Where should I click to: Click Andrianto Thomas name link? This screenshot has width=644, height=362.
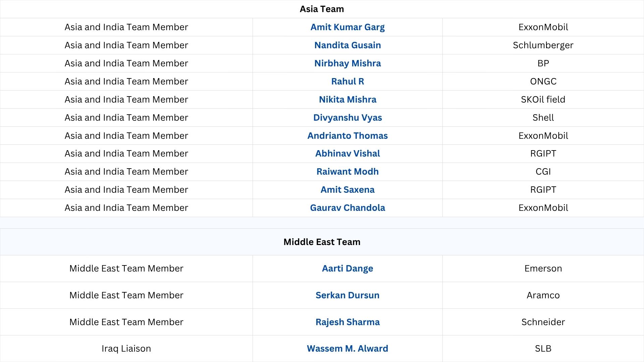point(347,136)
